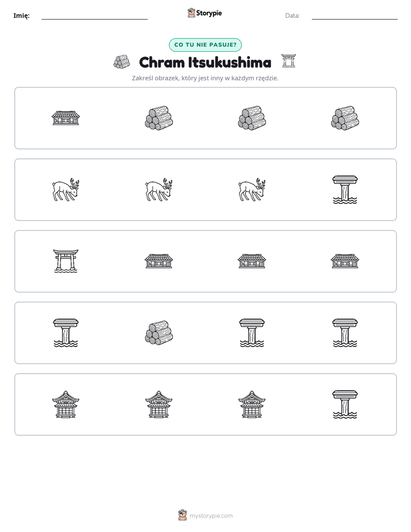Select the torii pillar in the deer row
Screen dimensions: 411x532
tap(345, 189)
